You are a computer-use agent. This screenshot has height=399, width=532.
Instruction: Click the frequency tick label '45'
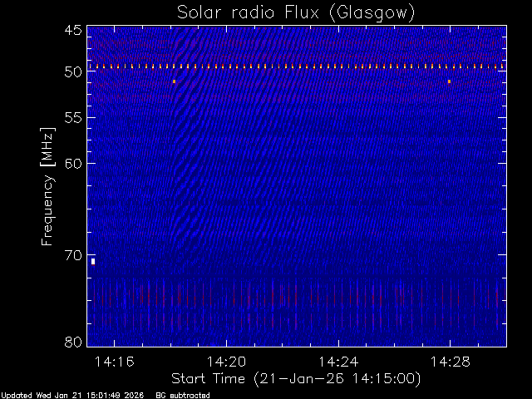[x=73, y=30]
